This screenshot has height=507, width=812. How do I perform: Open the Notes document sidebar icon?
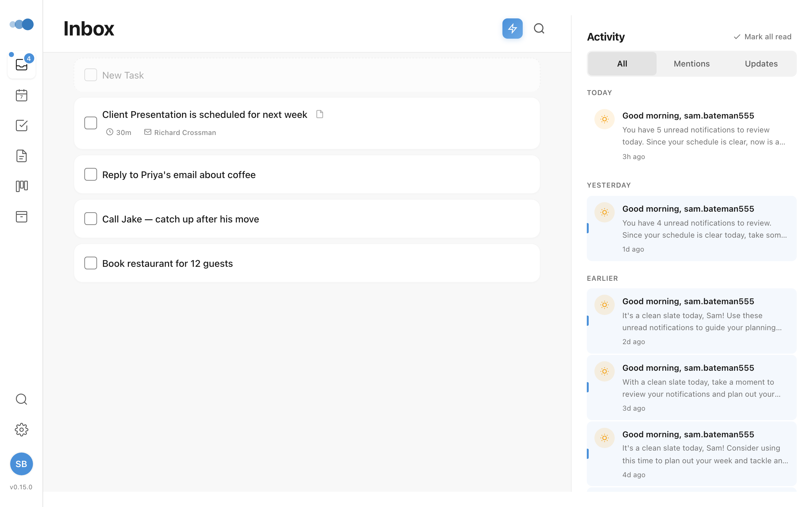point(22,156)
